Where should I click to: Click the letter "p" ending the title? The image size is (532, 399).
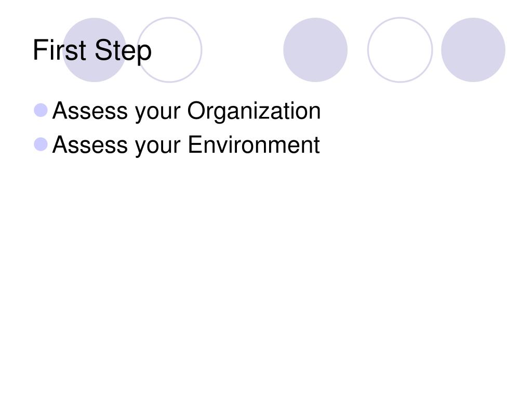145,55
